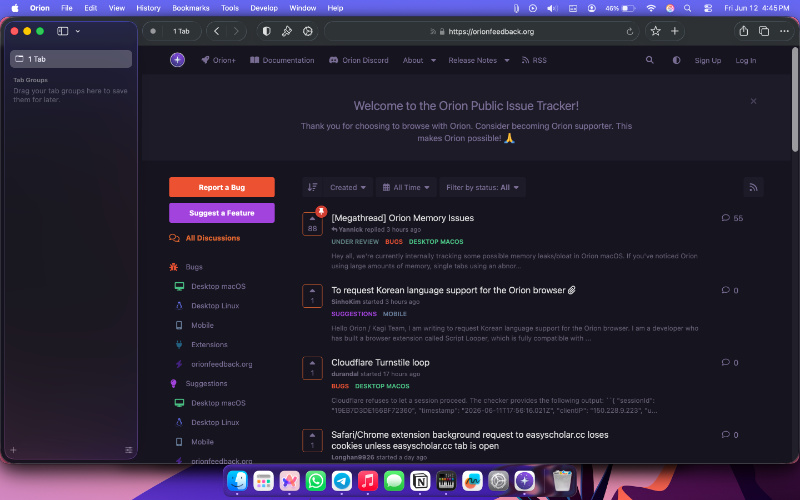The width and height of the screenshot is (800, 500).
Task: Toggle the dark/light theme icon
Action: click(x=676, y=60)
